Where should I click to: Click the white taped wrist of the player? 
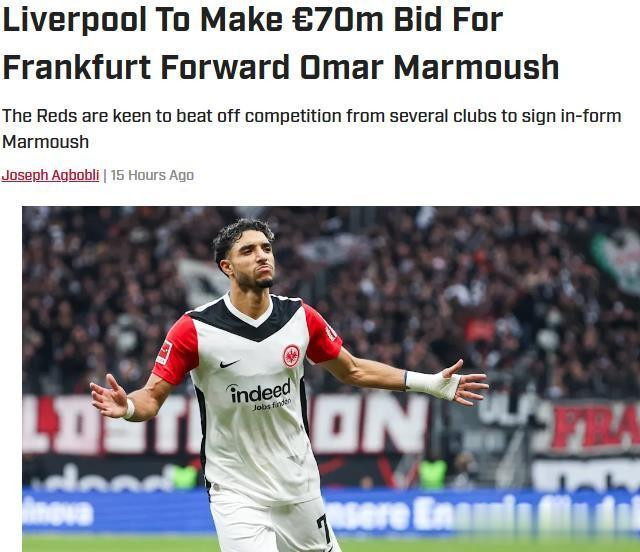coord(433,384)
